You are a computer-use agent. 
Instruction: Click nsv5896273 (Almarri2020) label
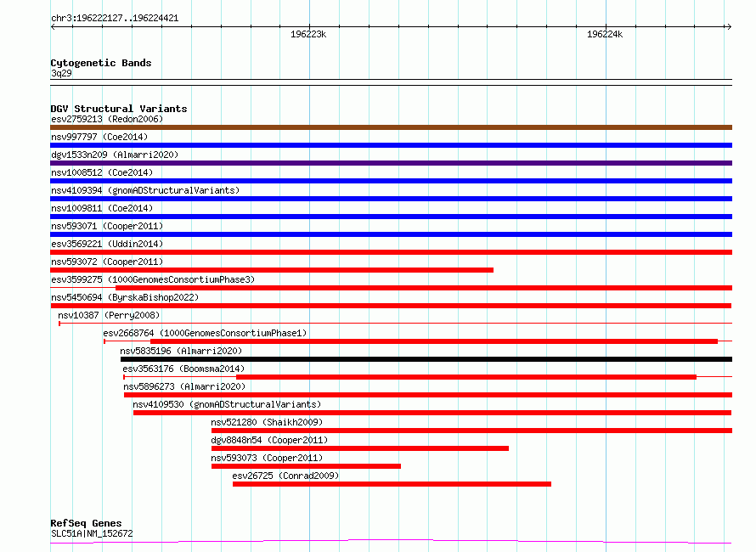tap(184, 386)
